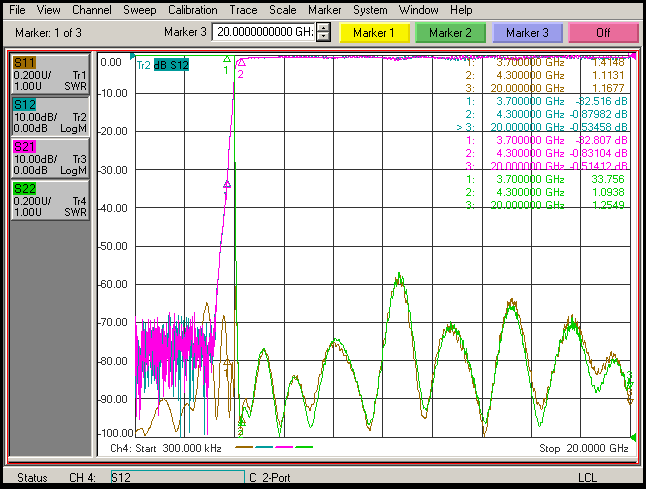Image resolution: width=646 pixels, height=489 pixels.
Task: Select the S11 trace status button
Action: (x=49, y=75)
